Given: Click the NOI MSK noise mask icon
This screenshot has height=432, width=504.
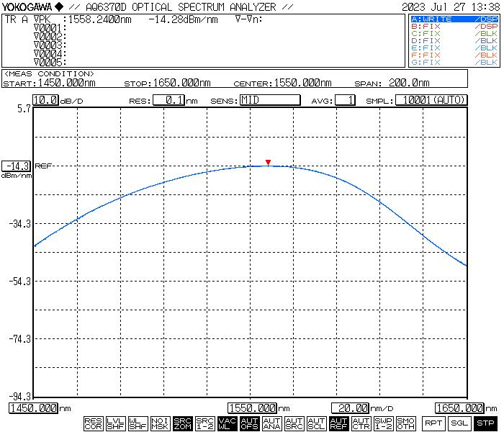Looking at the screenshot, I should 161,423.
